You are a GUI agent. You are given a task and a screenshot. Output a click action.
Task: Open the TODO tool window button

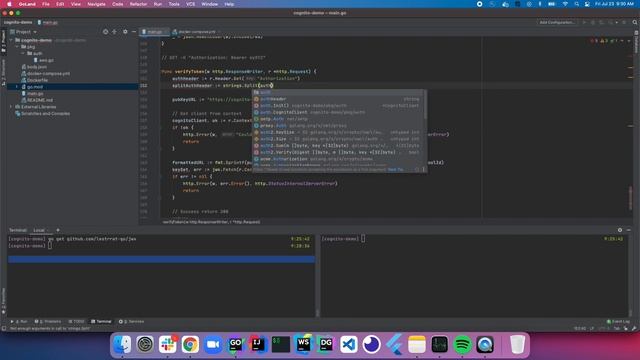[x=77, y=322]
